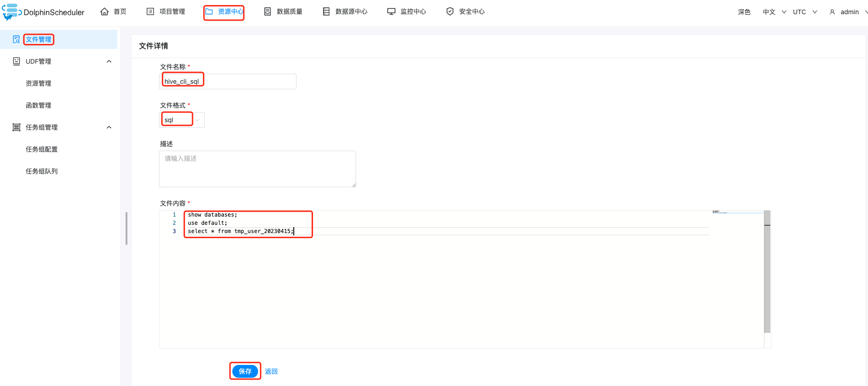This screenshot has height=386, width=868.
Task: Click the sidebar collapse handle
Action: [x=126, y=228]
